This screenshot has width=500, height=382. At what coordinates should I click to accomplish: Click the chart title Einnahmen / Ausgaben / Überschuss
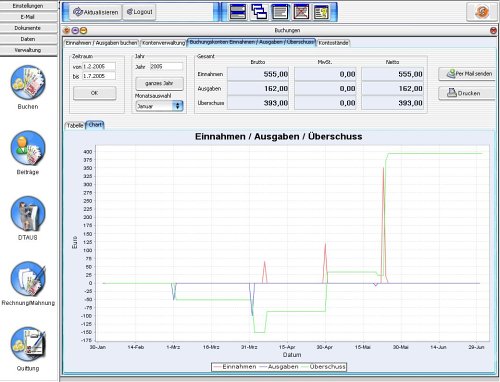point(279,137)
